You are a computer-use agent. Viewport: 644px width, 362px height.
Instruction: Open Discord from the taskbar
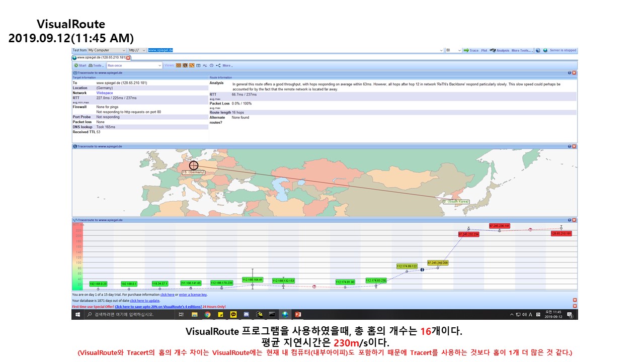[x=246, y=315]
